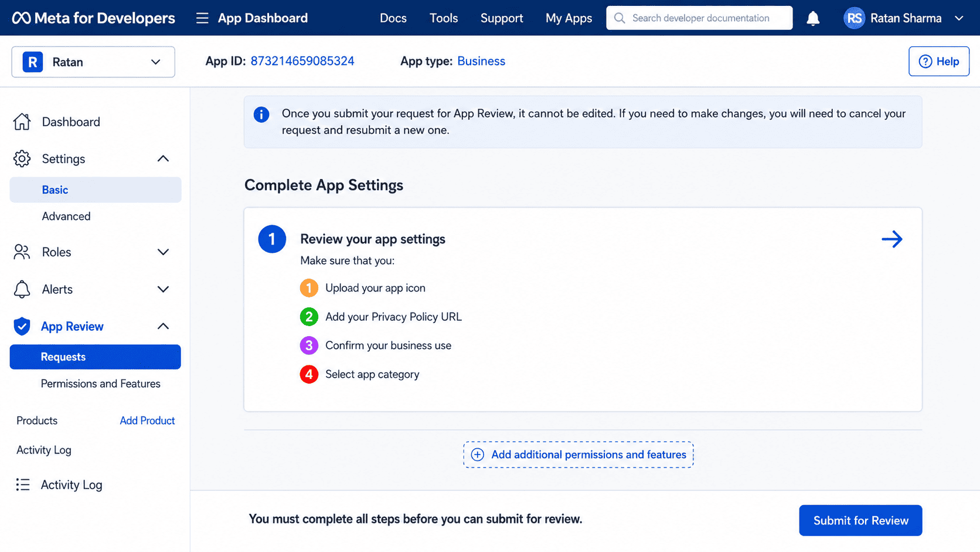
Task: Click the right arrow on Review settings card
Action: (x=892, y=239)
